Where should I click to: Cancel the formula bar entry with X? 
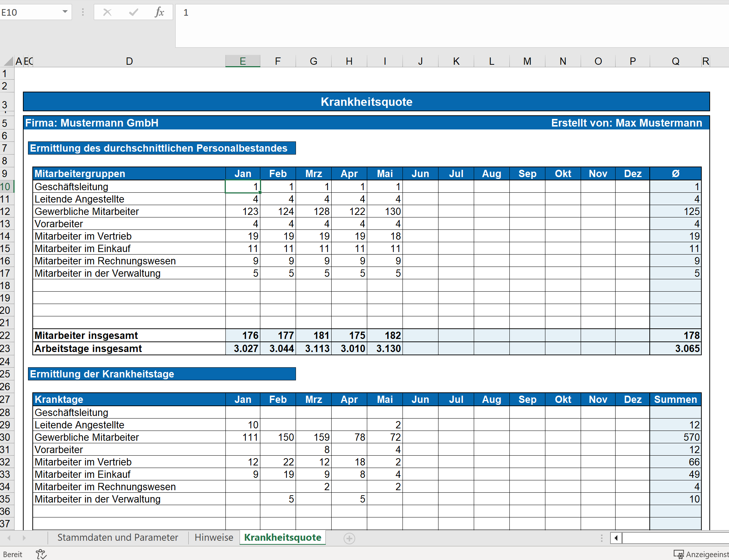[x=107, y=12]
